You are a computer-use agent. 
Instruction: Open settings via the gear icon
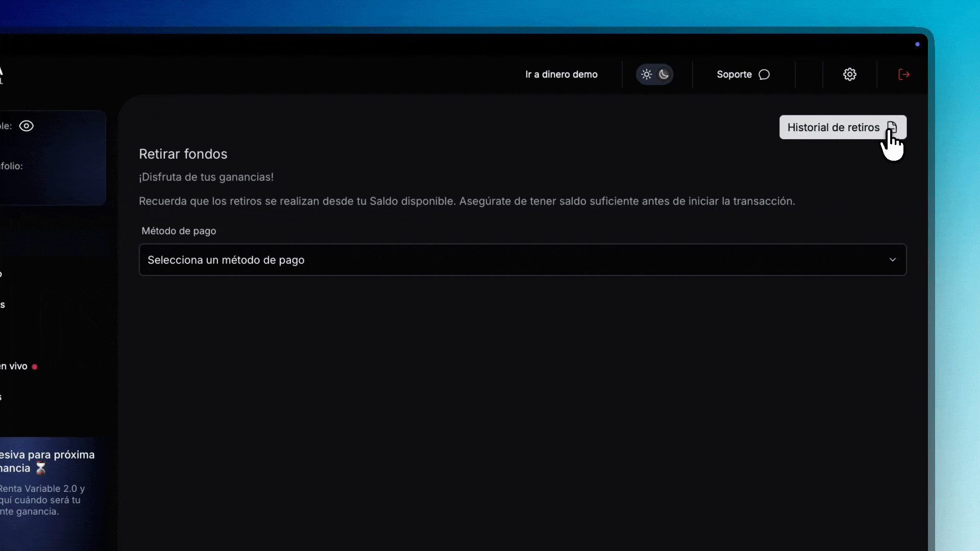(x=850, y=74)
